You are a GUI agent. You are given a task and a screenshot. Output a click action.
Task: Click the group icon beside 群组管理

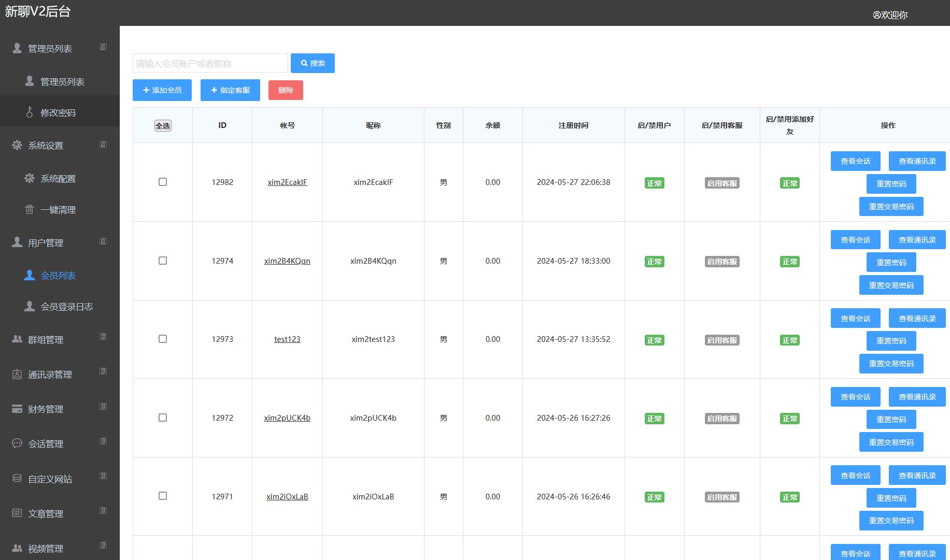pos(17,339)
